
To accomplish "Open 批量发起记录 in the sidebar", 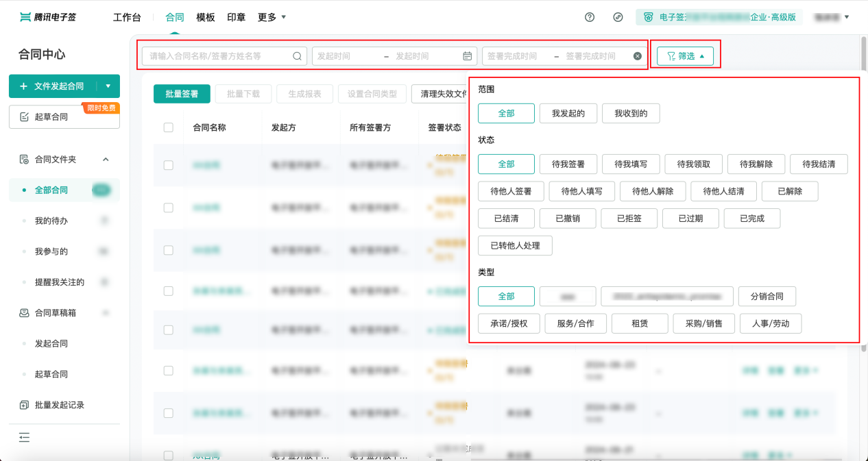I will click(x=59, y=405).
